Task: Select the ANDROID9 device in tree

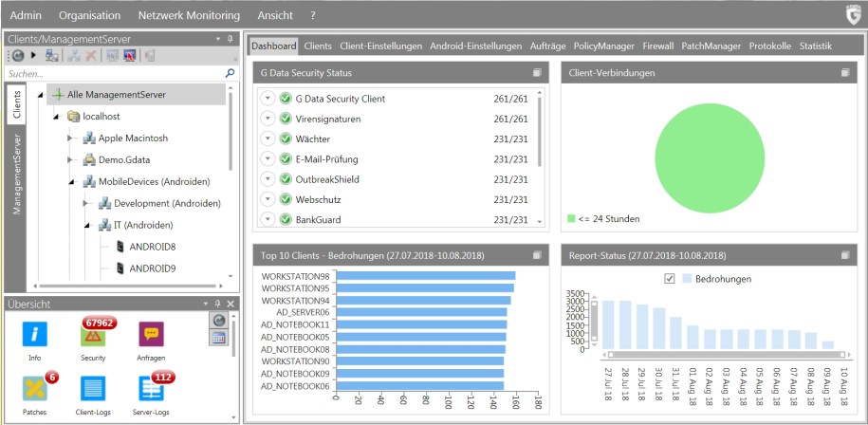Action: 152,268
